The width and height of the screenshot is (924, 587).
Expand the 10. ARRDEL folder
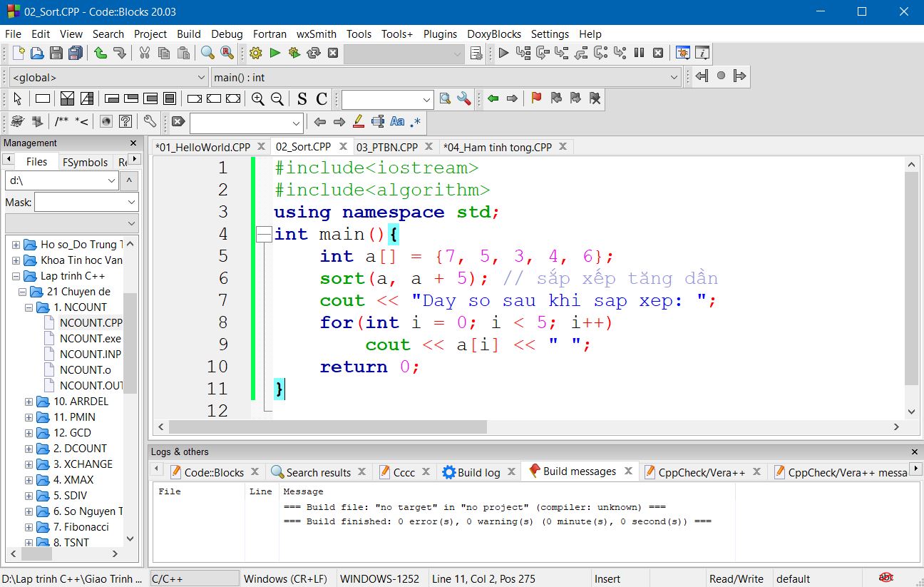point(29,402)
